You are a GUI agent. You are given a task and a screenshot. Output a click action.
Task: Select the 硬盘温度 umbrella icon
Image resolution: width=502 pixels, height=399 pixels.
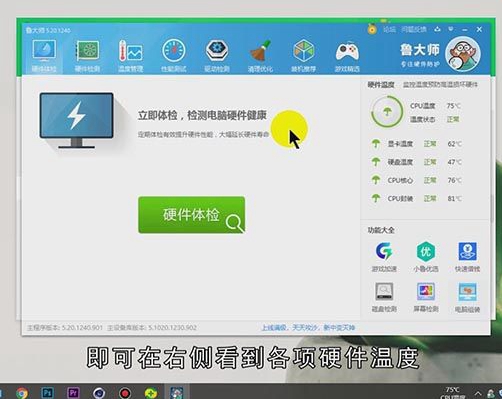click(x=376, y=162)
